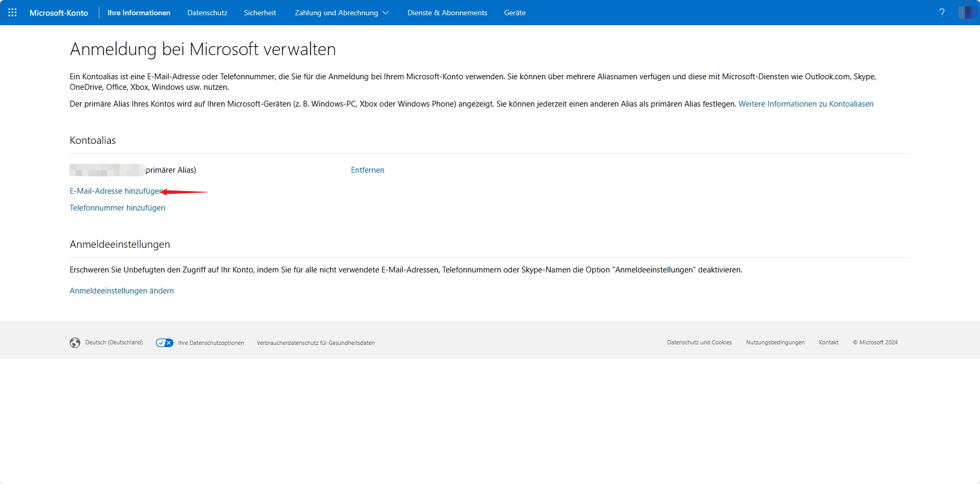This screenshot has width=980, height=484.
Task: Go to the Microsoft-Konto home link
Action: click(x=59, y=13)
